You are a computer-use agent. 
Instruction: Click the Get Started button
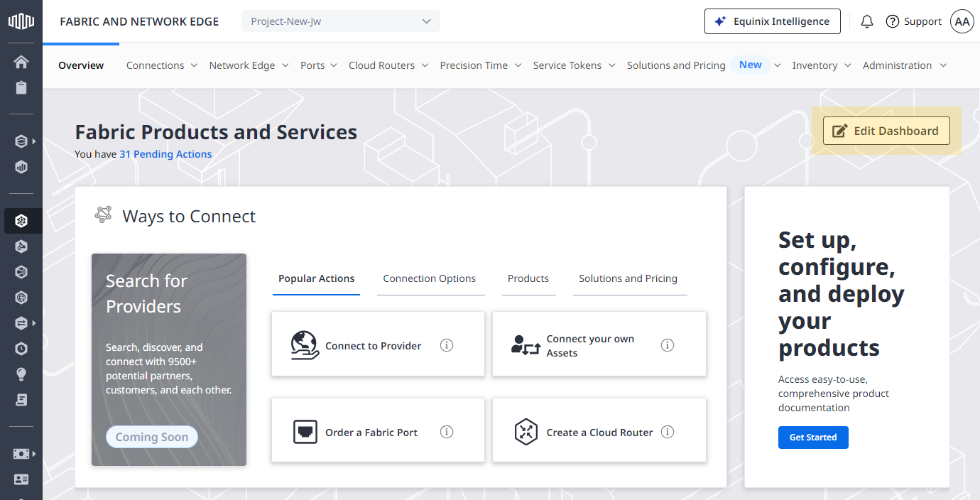pyautogui.click(x=813, y=437)
